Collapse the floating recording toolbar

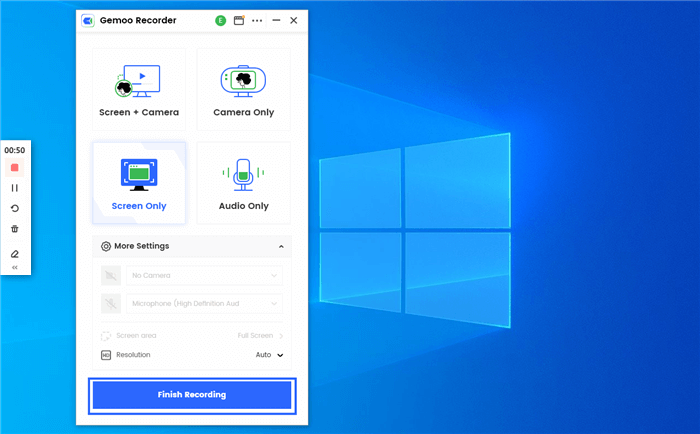pyautogui.click(x=15, y=268)
